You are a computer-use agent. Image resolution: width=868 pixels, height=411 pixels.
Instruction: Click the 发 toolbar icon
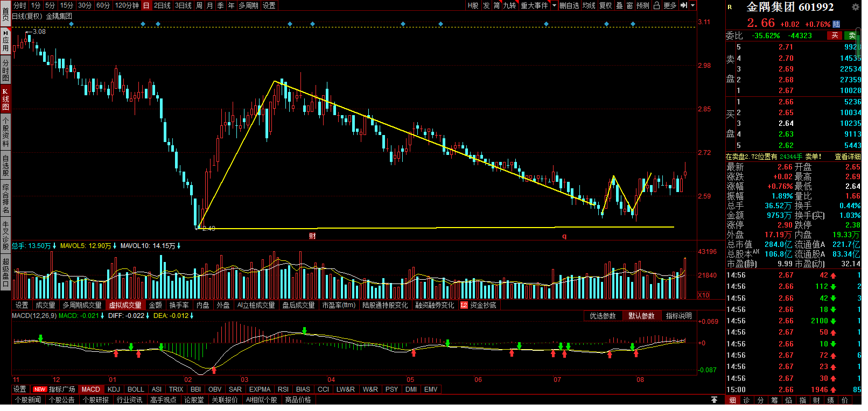tap(486, 5)
